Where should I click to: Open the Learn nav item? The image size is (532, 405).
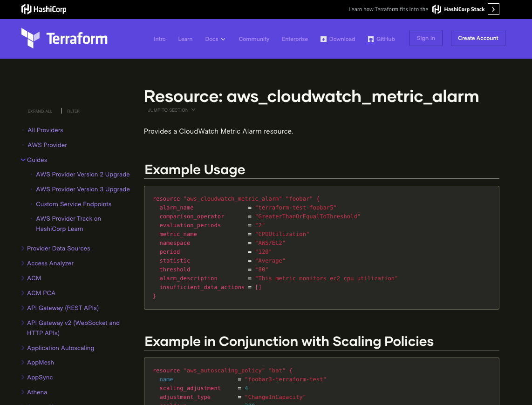pos(185,39)
